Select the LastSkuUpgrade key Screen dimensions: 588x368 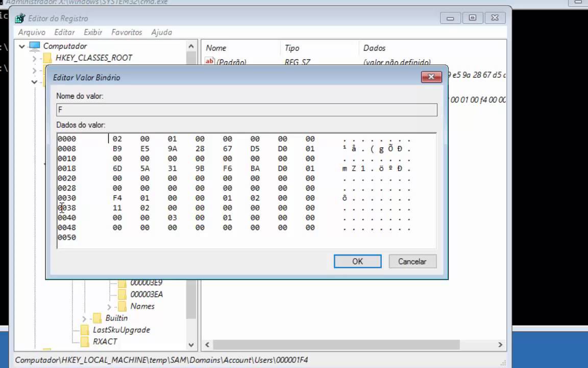click(121, 330)
